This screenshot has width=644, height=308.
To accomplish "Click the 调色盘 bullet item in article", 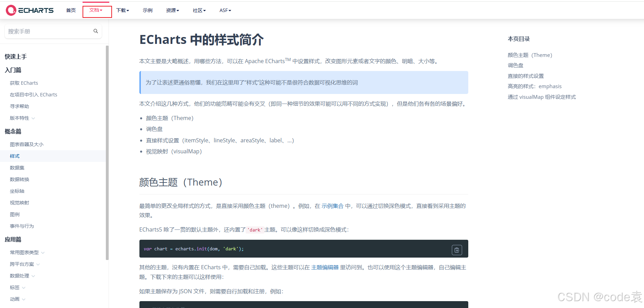I will 154,129.
